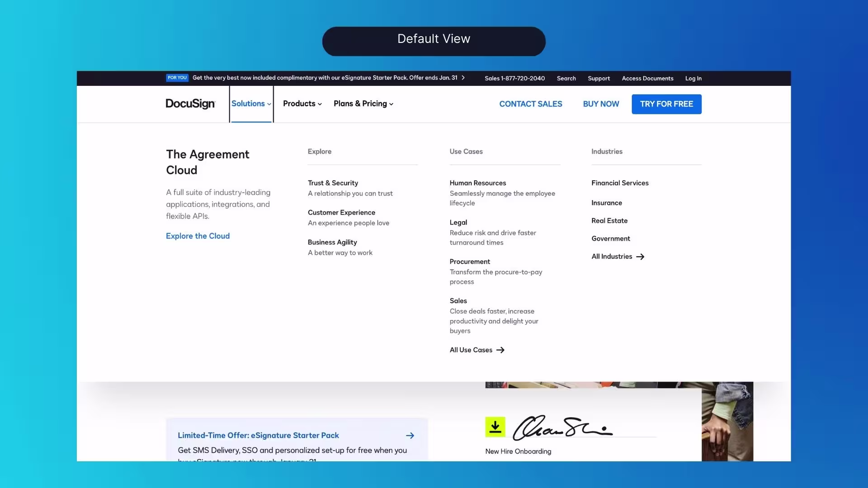This screenshot has height=488, width=868.
Task: Open Government industry
Action: click(611, 239)
